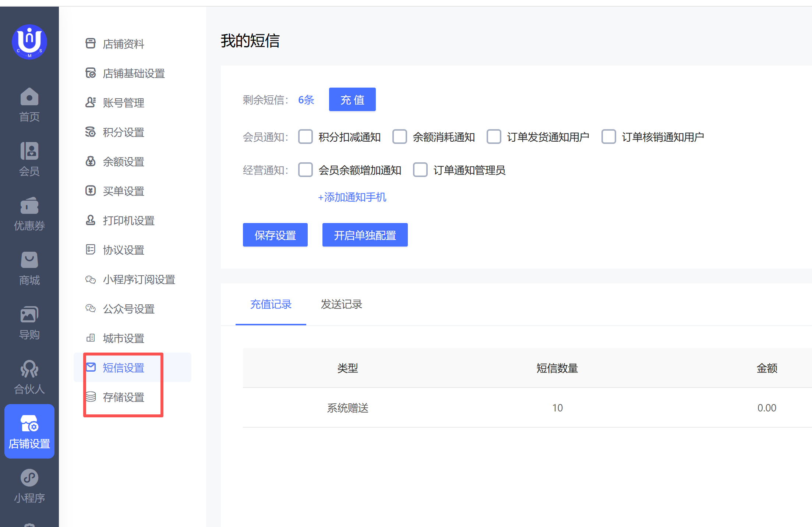Click 保存设置 save button

click(x=275, y=235)
